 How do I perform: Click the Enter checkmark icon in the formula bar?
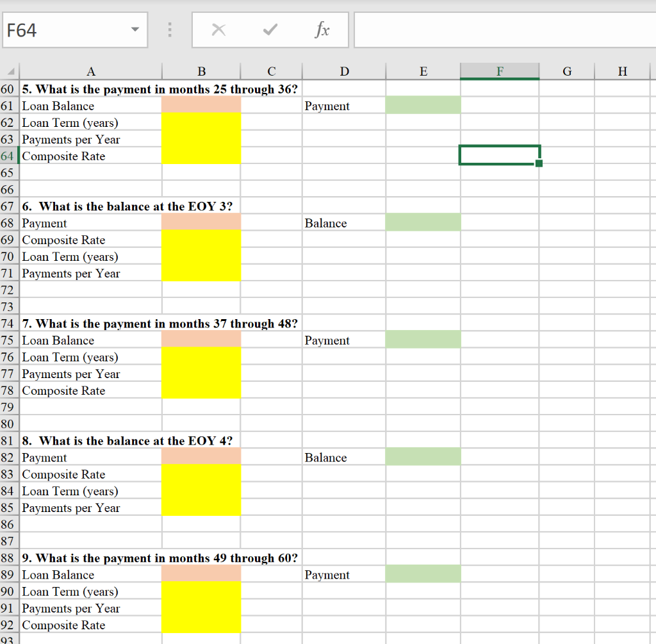[270, 29]
